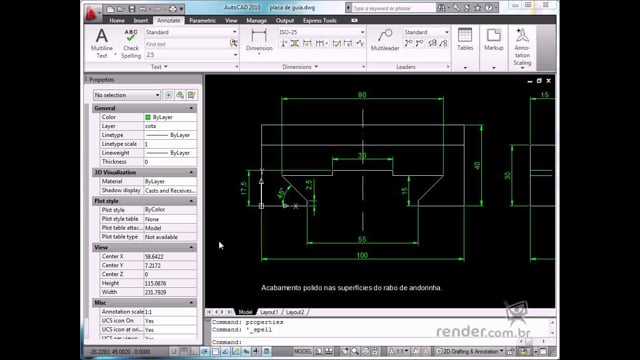Open 2D Drafting & Annotation workspace dropdown
This screenshot has height=360, width=640.
click(x=470, y=351)
